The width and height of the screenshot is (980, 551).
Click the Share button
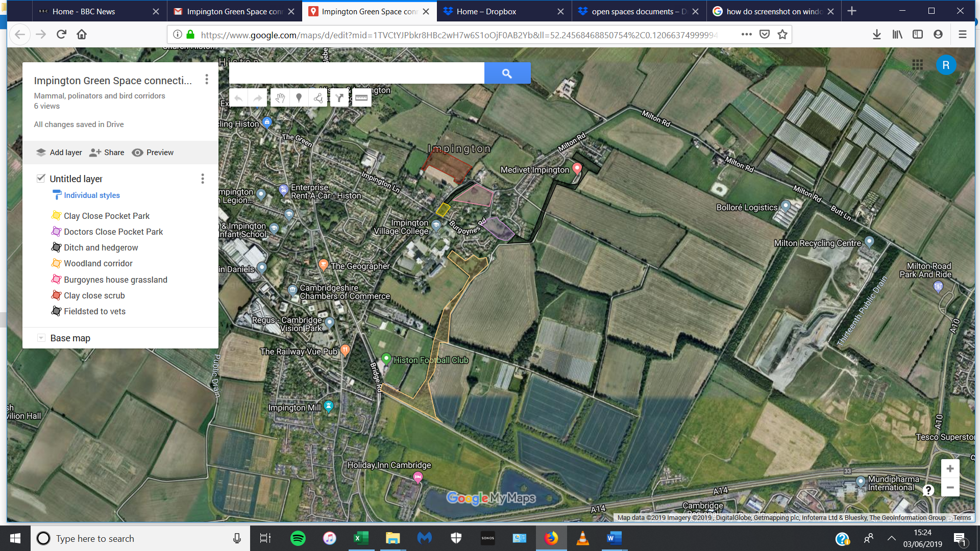[107, 153]
